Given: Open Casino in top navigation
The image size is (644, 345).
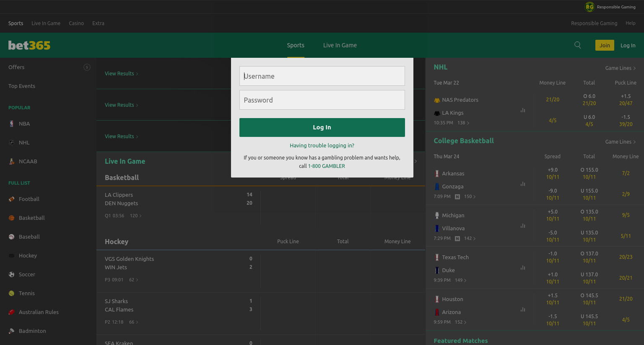Looking at the screenshot, I should coord(76,23).
